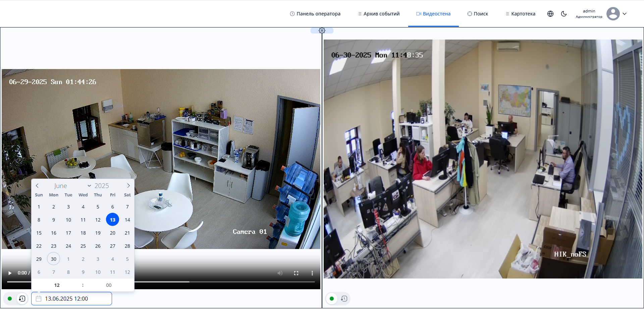Open the Панель оператора tab
The width and height of the screenshot is (644, 309).
[x=315, y=14]
